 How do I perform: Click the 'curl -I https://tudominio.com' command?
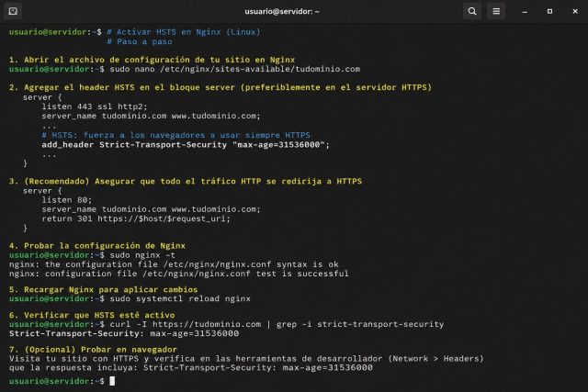[x=277, y=324]
